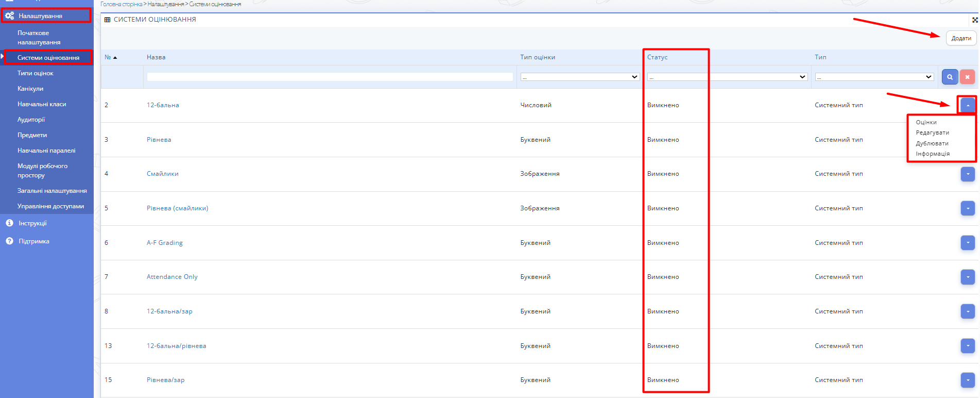Open actions dropdown for 12-бальна/зар row
The width and height of the screenshot is (980, 398).
[968, 311]
